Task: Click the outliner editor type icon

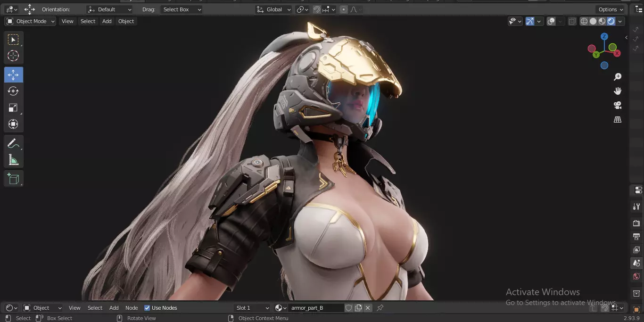Action: pos(639,9)
